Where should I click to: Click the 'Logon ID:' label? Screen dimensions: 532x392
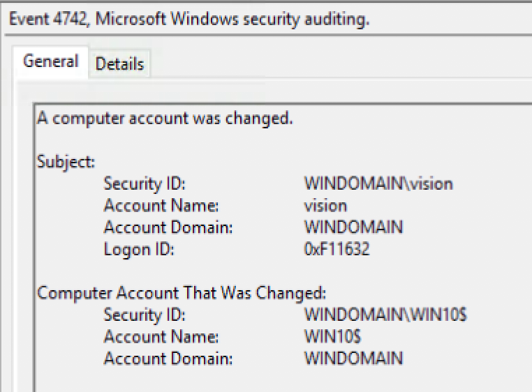[x=139, y=250]
